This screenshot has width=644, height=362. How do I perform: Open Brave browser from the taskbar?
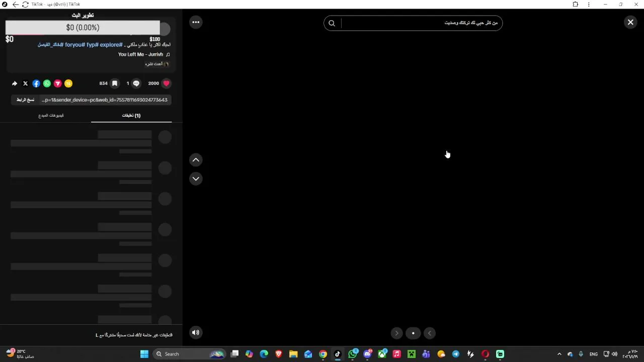[x=279, y=354]
